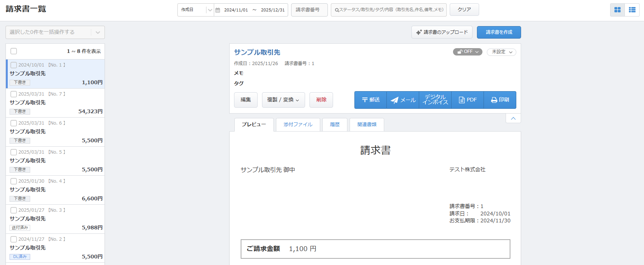Print invoice using the 印刷 printer button

[x=500, y=100]
